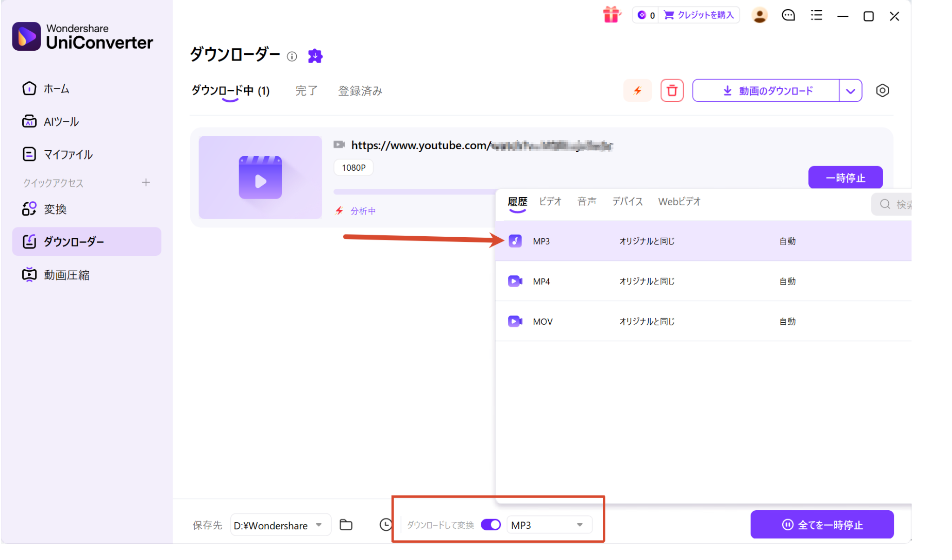
Task: Click the YouTube URL text
Action: coord(482,146)
